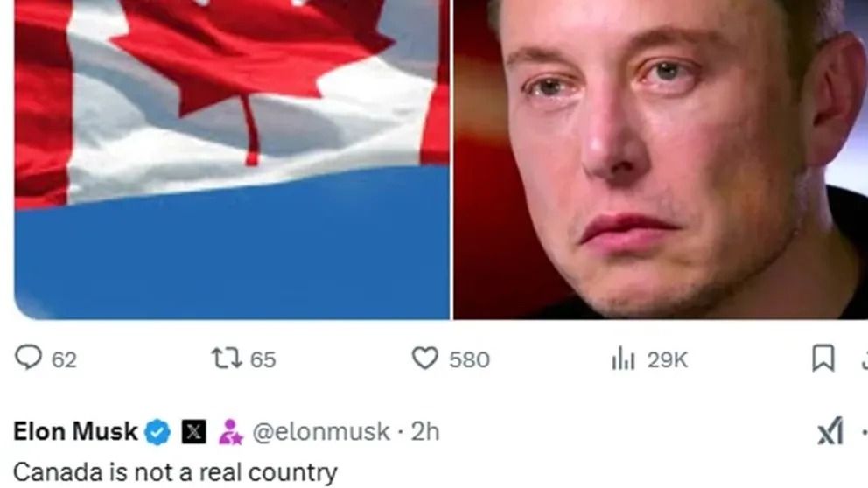Like the post with the heart icon
This screenshot has height=488, width=868.
coord(425,358)
